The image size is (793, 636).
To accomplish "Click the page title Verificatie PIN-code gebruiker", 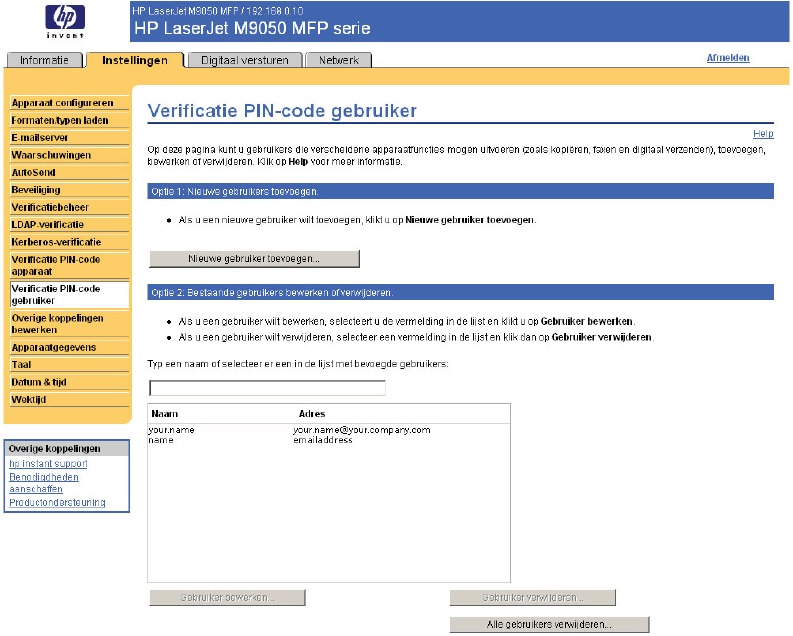I will [x=282, y=111].
